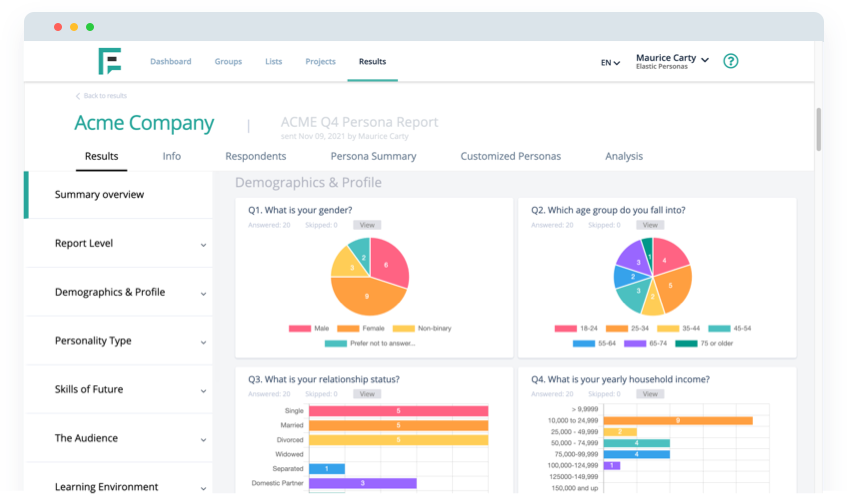
Task: Click the 75,000-99,999 income bar
Action: (637, 454)
